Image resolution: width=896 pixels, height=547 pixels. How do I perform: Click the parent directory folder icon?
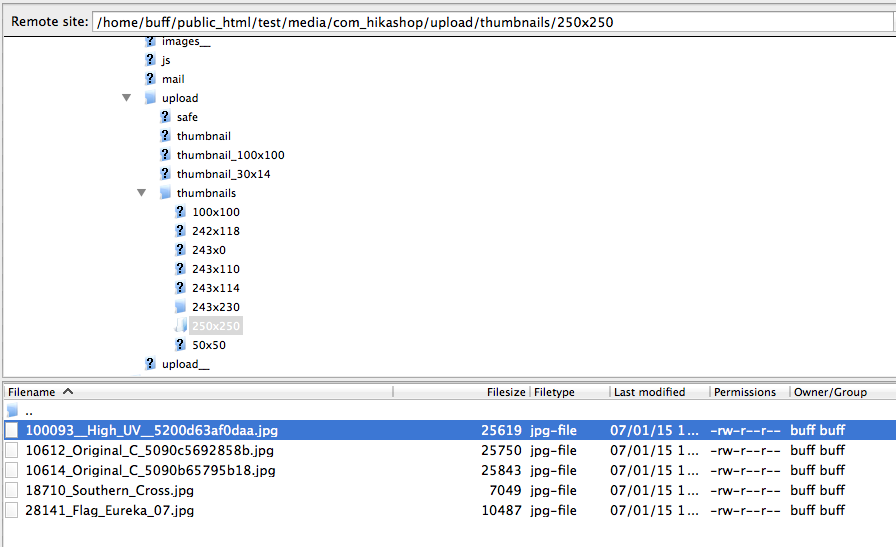tap(12, 410)
